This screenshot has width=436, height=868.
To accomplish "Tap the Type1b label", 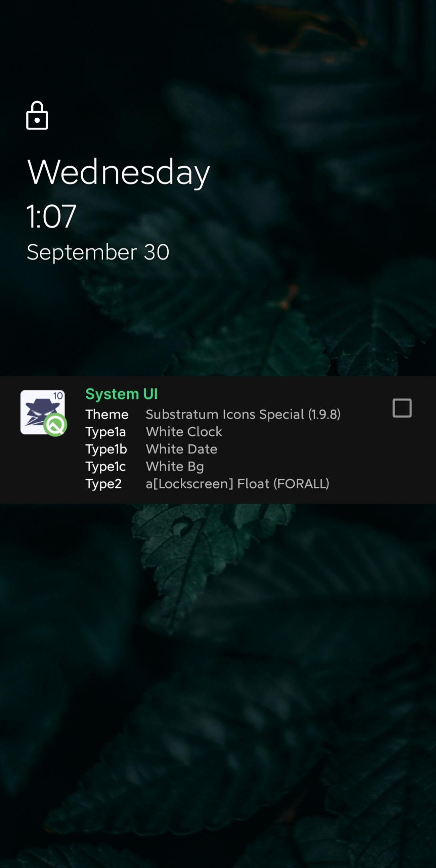I will tap(106, 449).
